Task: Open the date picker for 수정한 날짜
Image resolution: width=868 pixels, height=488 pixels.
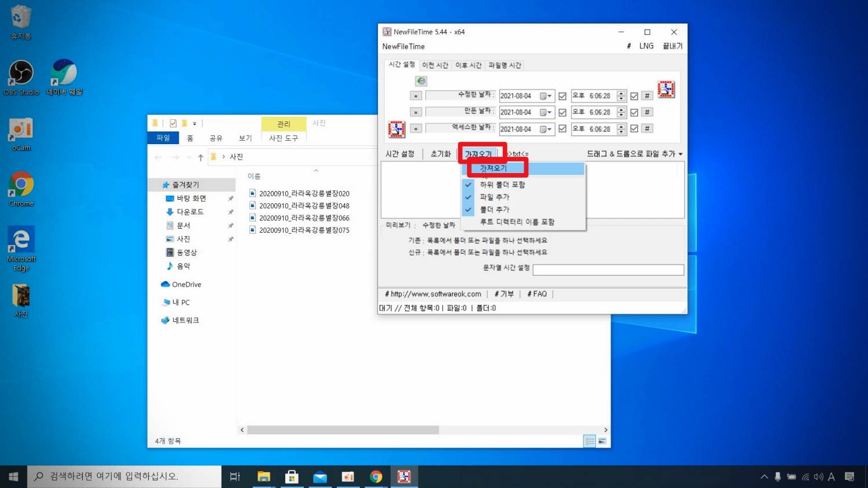Action: click(546, 96)
